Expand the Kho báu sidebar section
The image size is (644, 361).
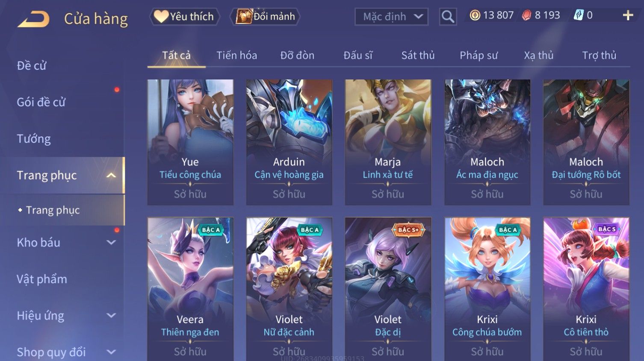point(111,242)
